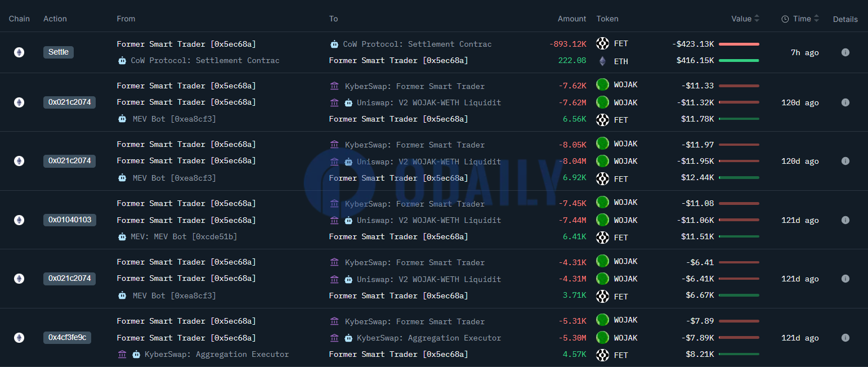Click the robot icon before MEV: MEV Bot [0xcde51b]
The height and width of the screenshot is (367, 868).
(122, 236)
